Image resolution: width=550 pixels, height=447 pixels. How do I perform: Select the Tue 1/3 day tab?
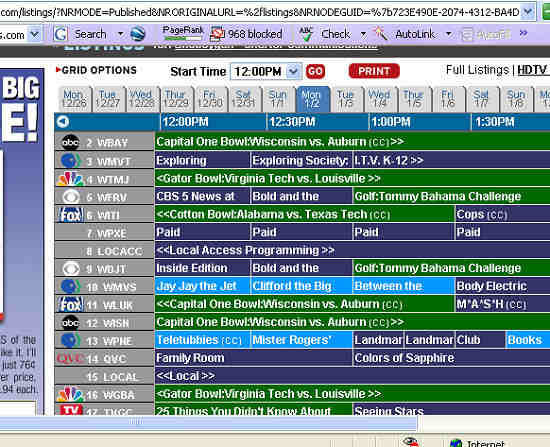(x=346, y=99)
